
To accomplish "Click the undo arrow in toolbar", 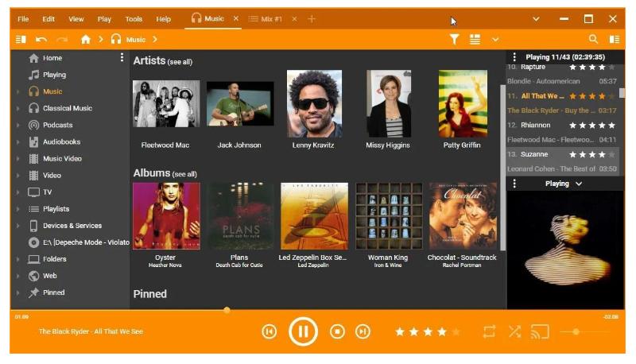I will 41,39.
